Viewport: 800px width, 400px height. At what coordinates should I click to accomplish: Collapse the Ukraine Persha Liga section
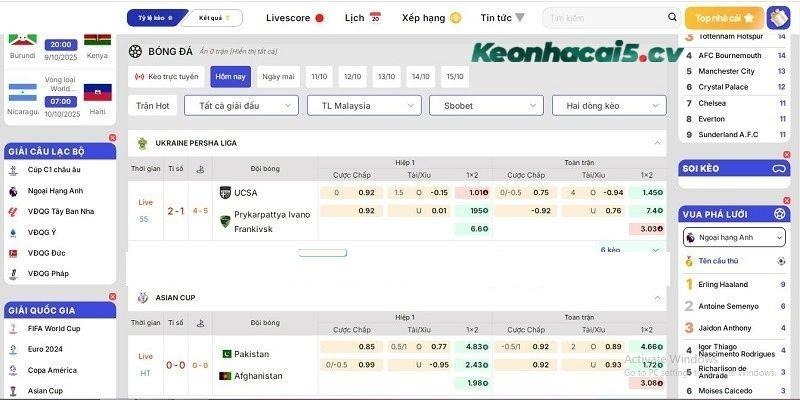[x=657, y=143]
